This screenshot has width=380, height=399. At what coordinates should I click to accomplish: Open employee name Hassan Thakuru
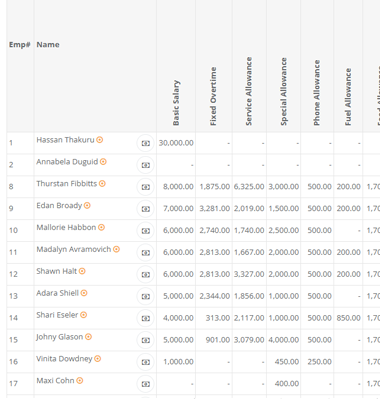65,140
